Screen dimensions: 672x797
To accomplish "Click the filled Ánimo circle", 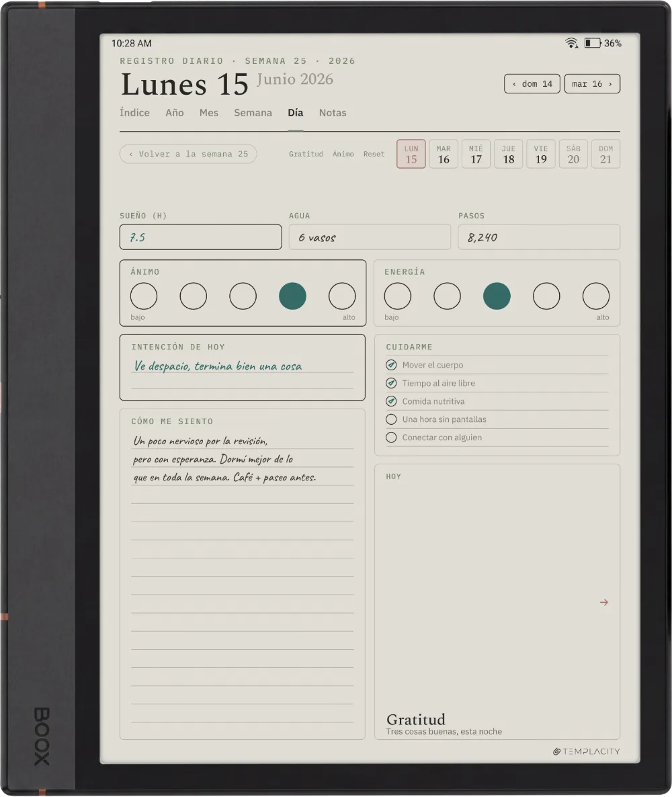I will tap(293, 296).
